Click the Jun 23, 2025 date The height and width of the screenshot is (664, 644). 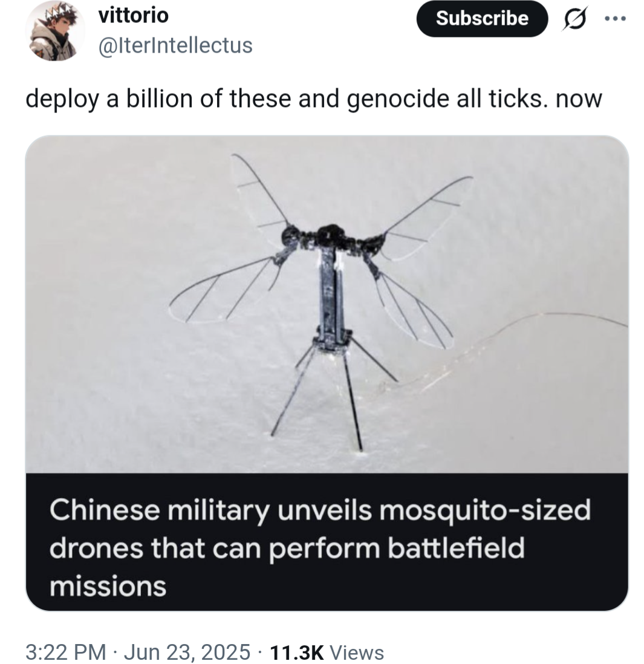click(187, 651)
